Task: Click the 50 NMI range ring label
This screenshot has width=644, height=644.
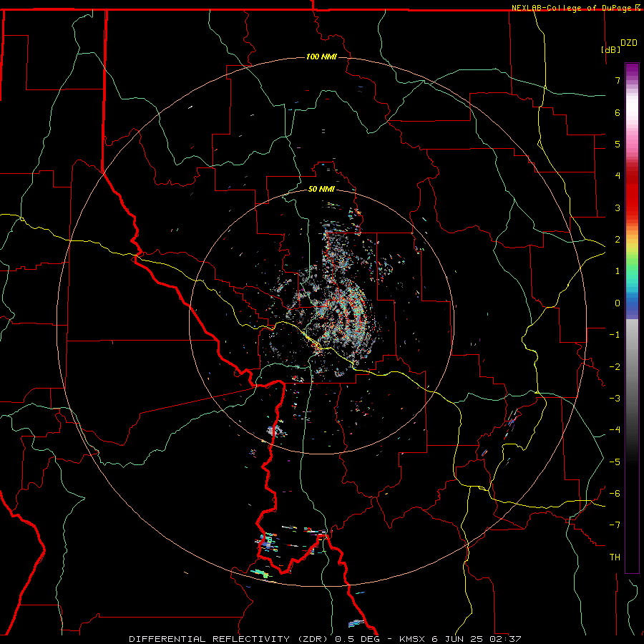Action: point(321,189)
